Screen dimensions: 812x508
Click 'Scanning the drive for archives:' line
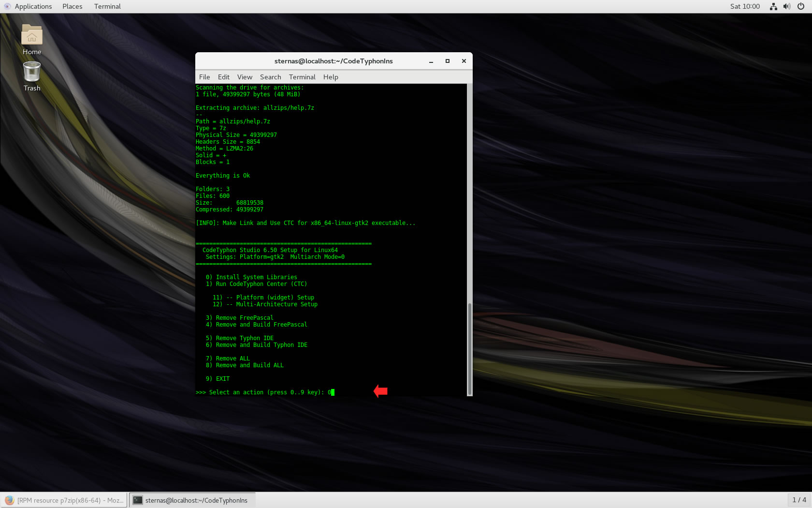(250, 88)
